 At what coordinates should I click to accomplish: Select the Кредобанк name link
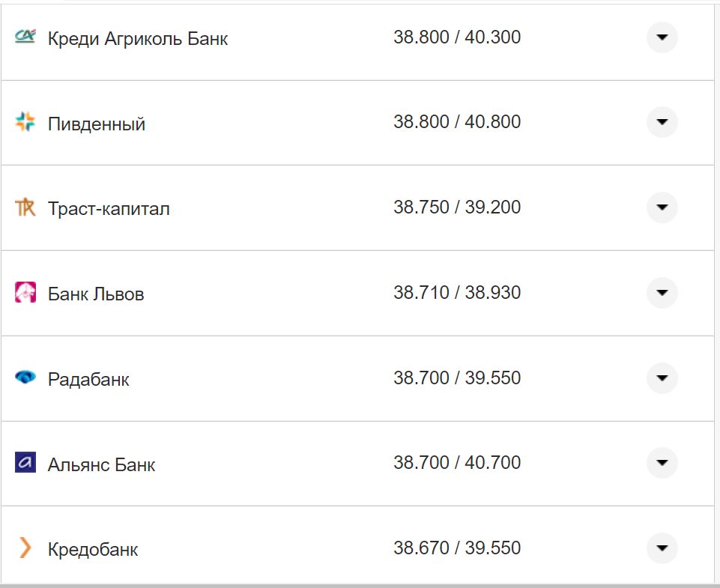coord(91,548)
